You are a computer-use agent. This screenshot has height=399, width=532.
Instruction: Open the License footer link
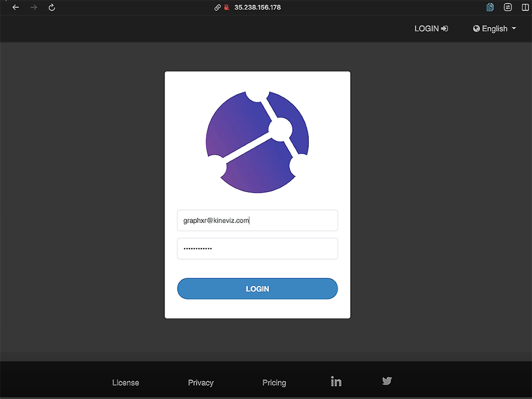tap(126, 383)
